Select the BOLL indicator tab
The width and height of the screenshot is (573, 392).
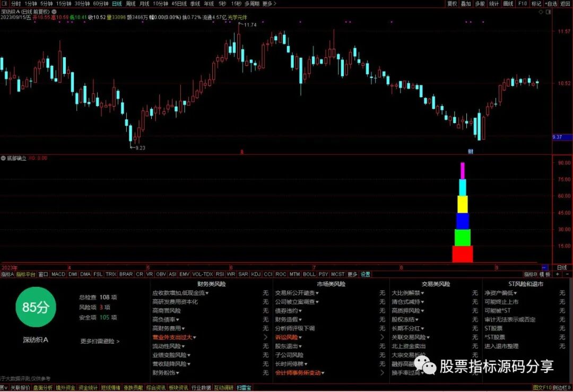coord(309,274)
